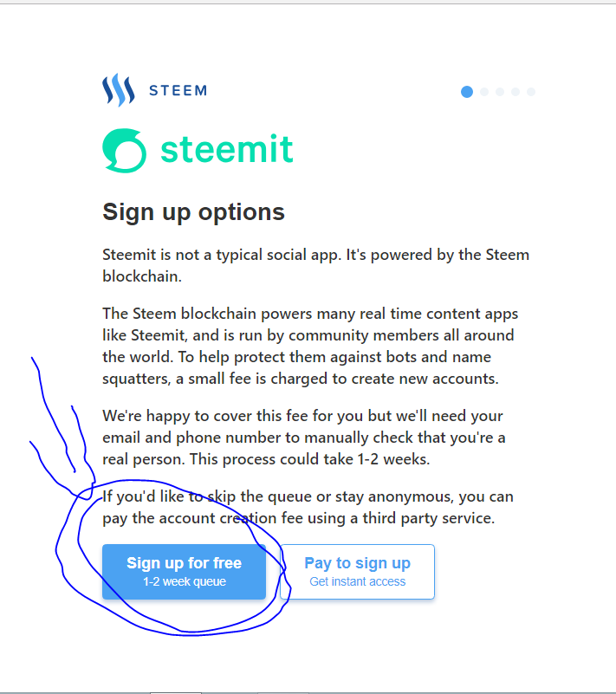Viewport: 616px width, 694px height.
Task: Select the first highlighted step dot
Action: 467,91
